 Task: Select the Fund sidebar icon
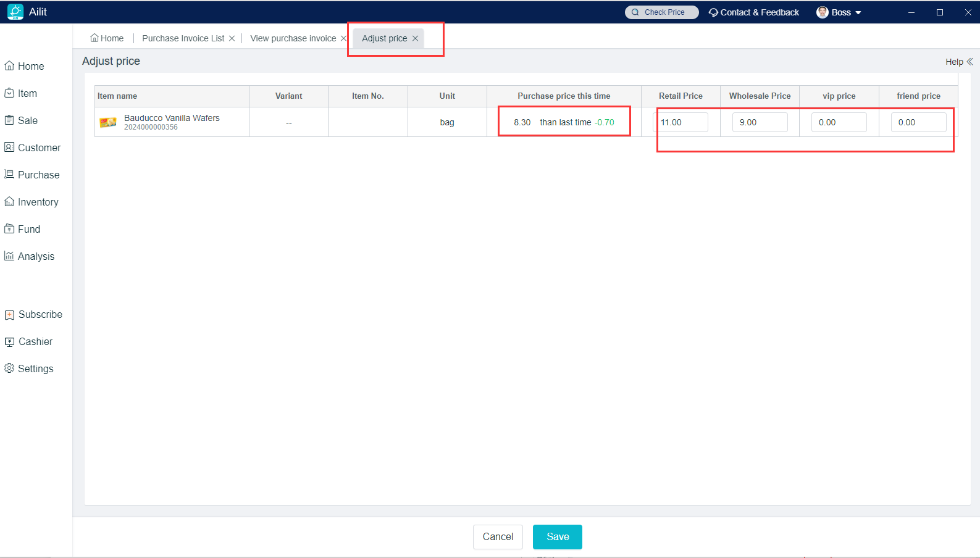pos(9,229)
